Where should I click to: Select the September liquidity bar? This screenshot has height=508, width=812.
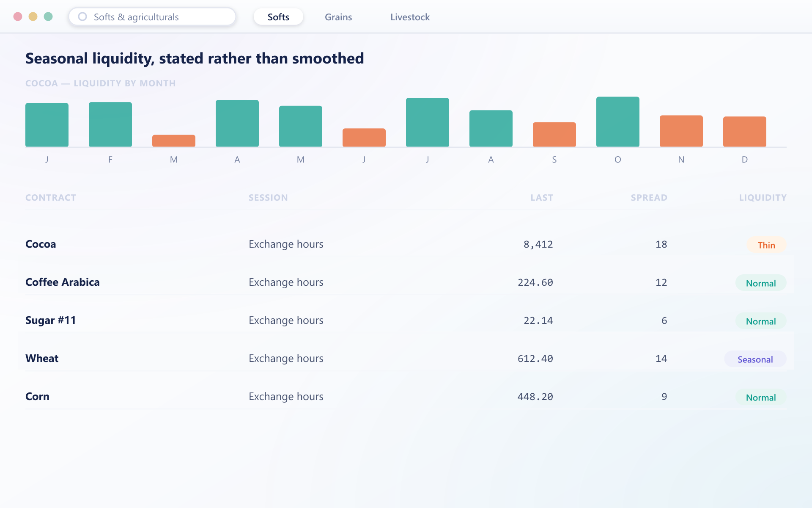pos(554,135)
